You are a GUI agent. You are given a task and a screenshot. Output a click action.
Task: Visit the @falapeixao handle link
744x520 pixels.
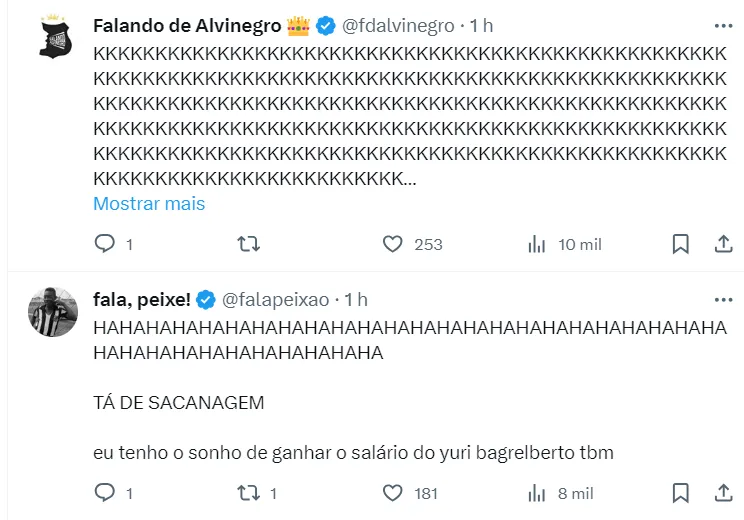coord(276,299)
